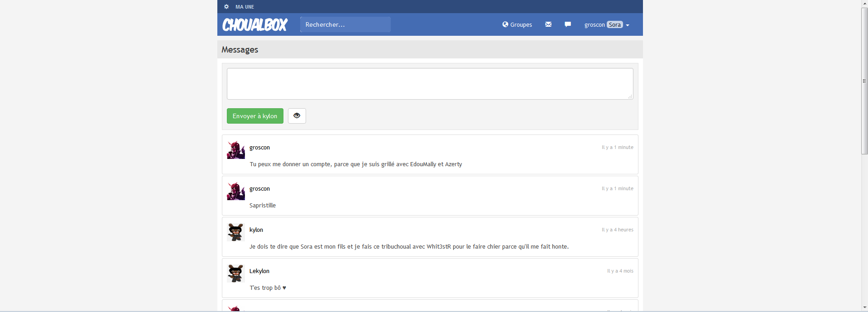Click the globe icon next to Groupes
Image resolution: width=868 pixels, height=312 pixels.
coord(505,24)
